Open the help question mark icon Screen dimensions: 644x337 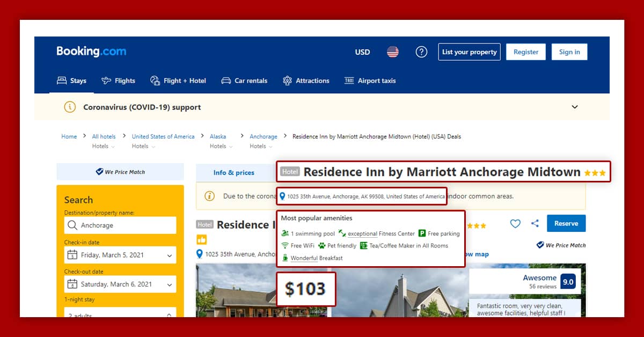coord(422,52)
